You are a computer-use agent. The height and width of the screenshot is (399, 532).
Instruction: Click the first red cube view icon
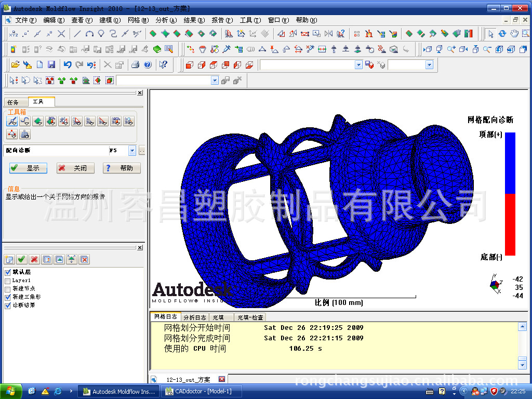[x=190, y=64]
